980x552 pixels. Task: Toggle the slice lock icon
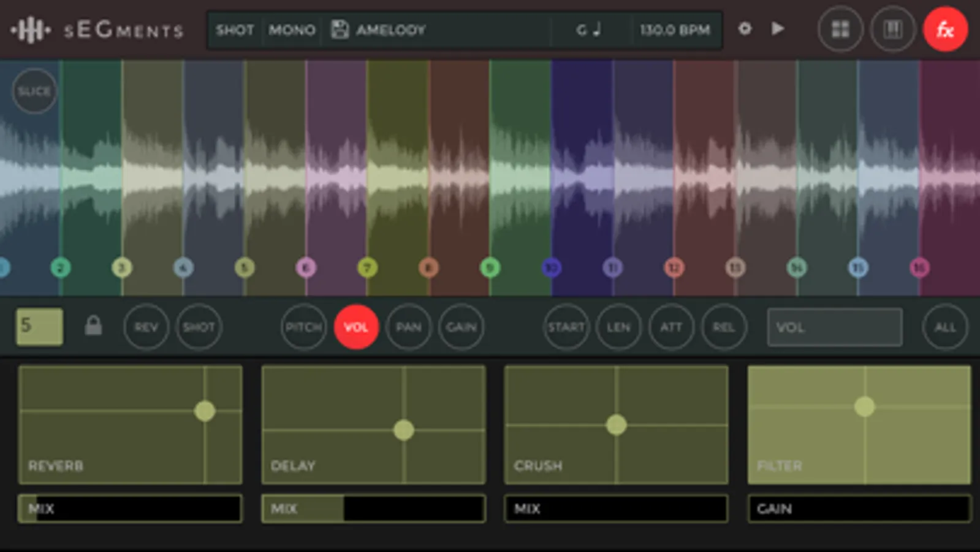click(93, 326)
